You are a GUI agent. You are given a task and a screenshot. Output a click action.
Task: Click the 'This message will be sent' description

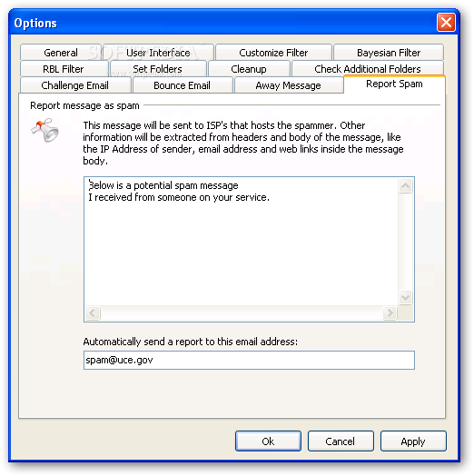243,143
